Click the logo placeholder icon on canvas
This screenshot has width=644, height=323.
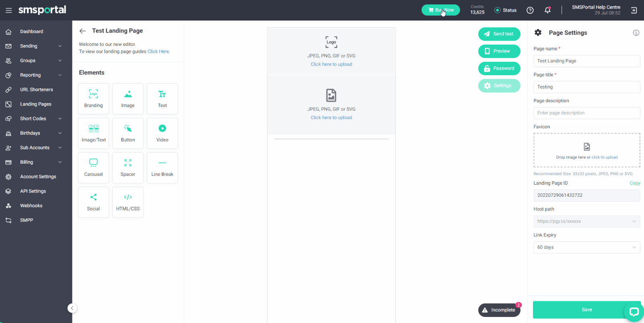pos(331,42)
